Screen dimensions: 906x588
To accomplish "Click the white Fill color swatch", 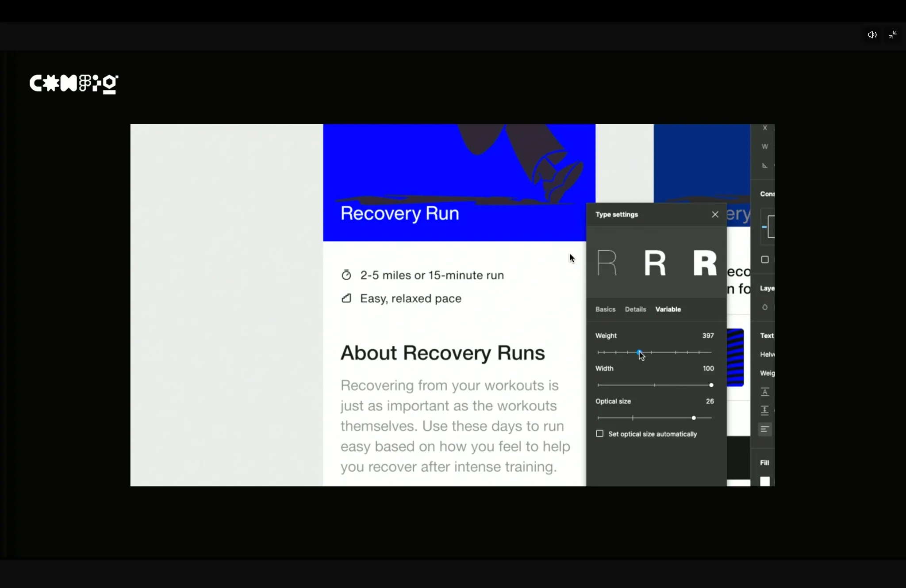I will tap(765, 481).
